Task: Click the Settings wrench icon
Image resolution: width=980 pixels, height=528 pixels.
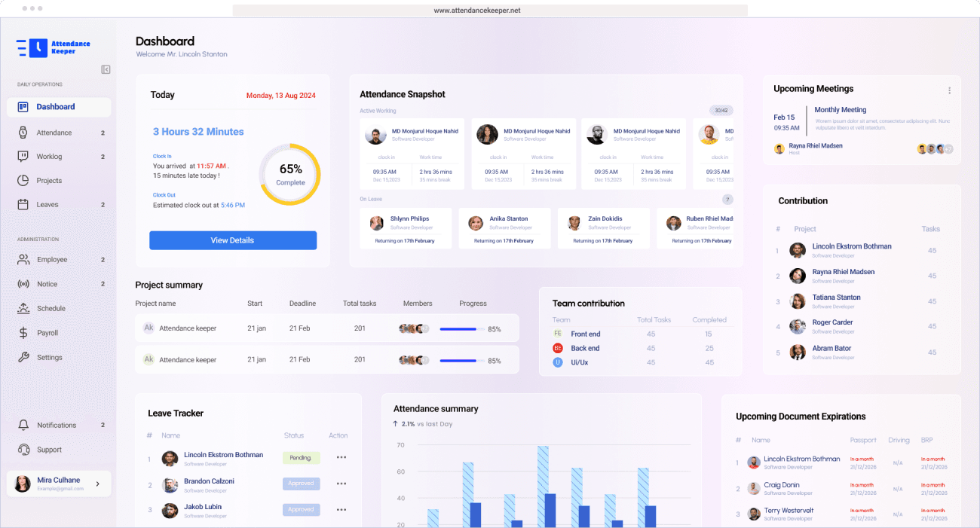Action: tap(23, 358)
